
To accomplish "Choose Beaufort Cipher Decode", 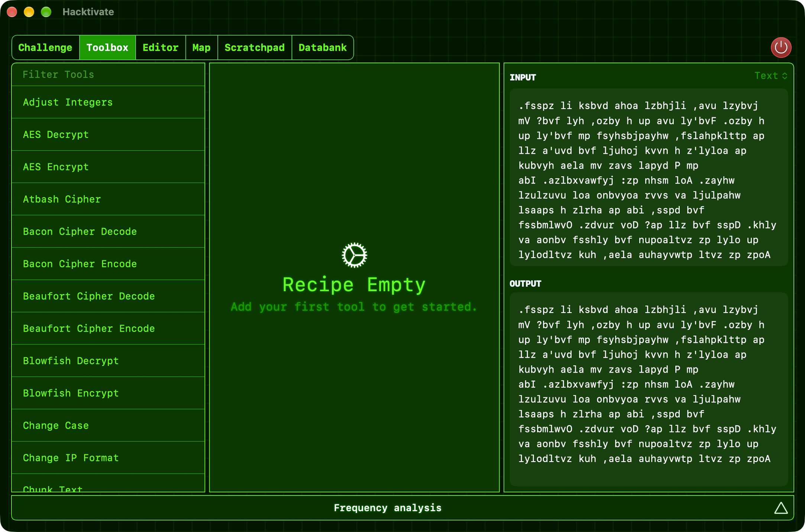I will 108,296.
